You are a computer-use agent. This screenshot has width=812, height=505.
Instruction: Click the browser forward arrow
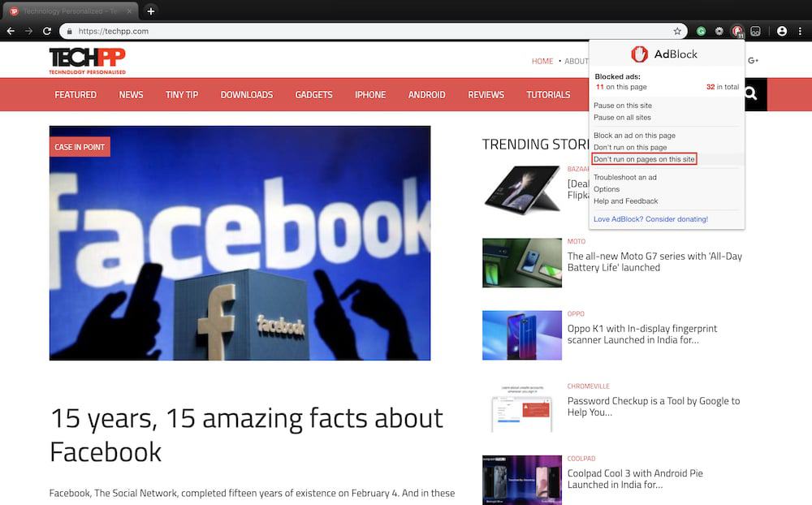(28, 31)
